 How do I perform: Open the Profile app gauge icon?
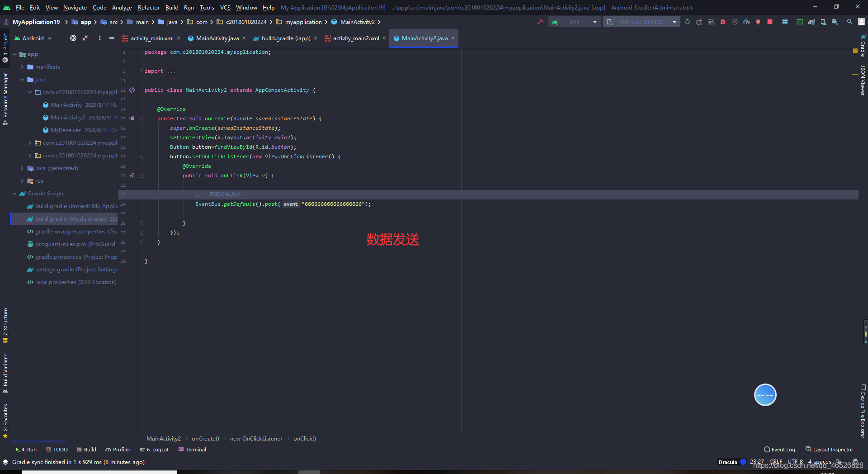click(746, 22)
